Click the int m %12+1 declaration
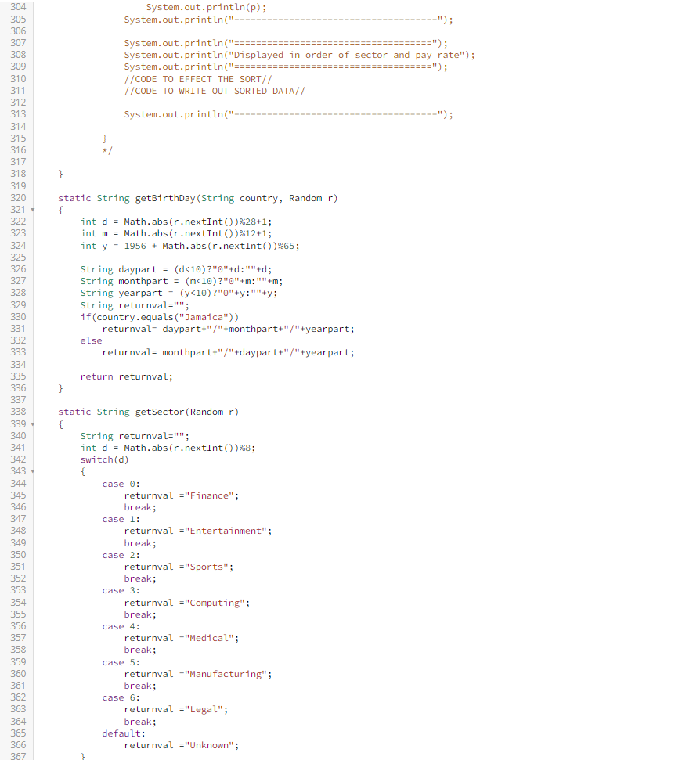Screen dimensions: 700x760 click(176, 233)
